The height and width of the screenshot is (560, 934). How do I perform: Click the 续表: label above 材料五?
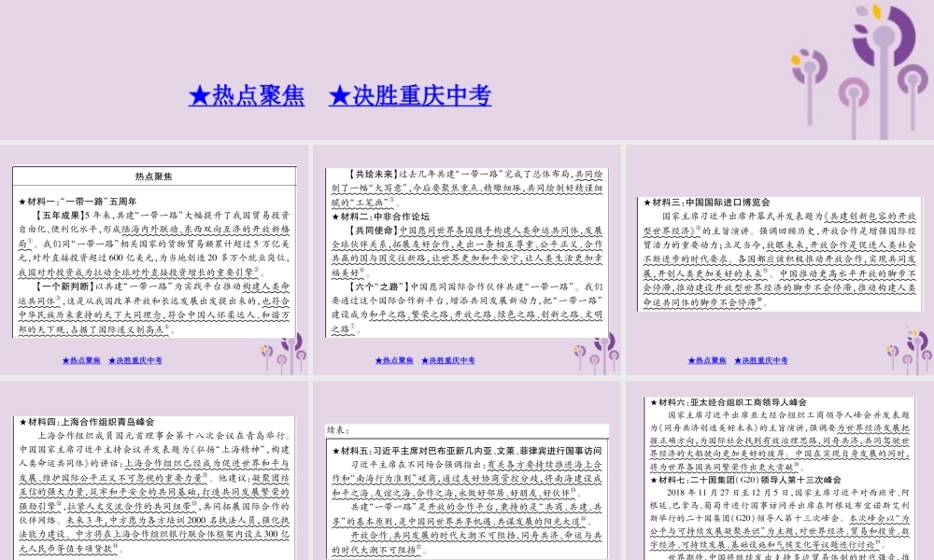pyautogui.click(x=338, y=430)
